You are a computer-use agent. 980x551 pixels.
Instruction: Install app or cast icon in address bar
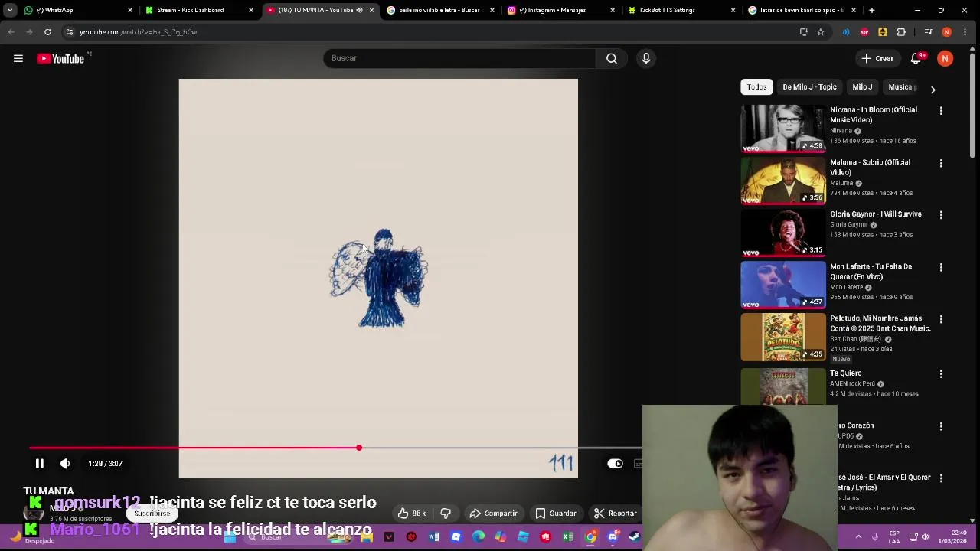tap(804, 32)
